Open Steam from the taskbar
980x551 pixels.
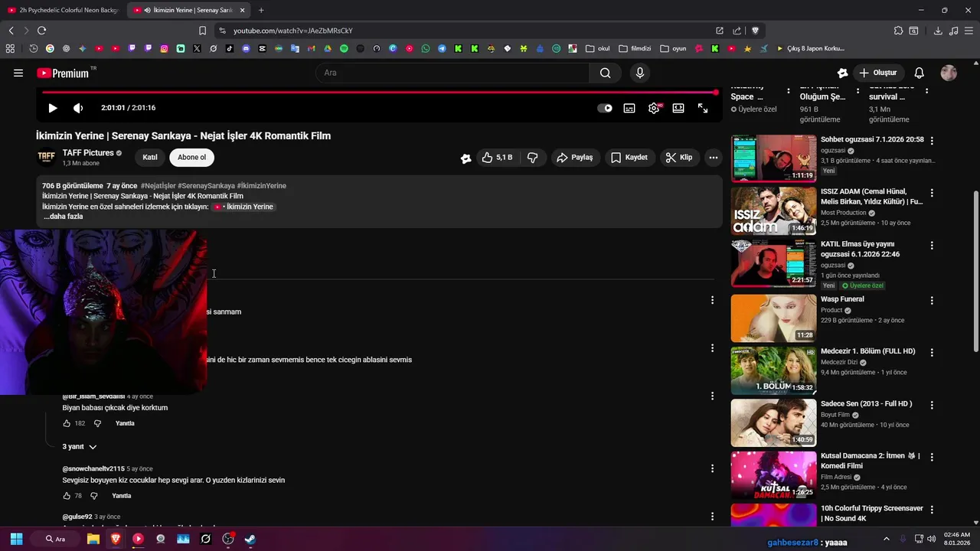250,539
